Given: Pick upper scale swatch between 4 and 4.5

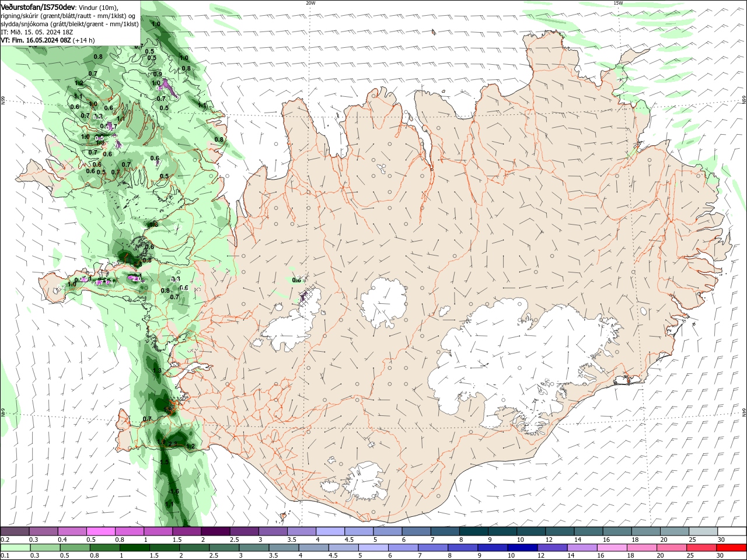Looking at the screenshot, I should 330,531.
